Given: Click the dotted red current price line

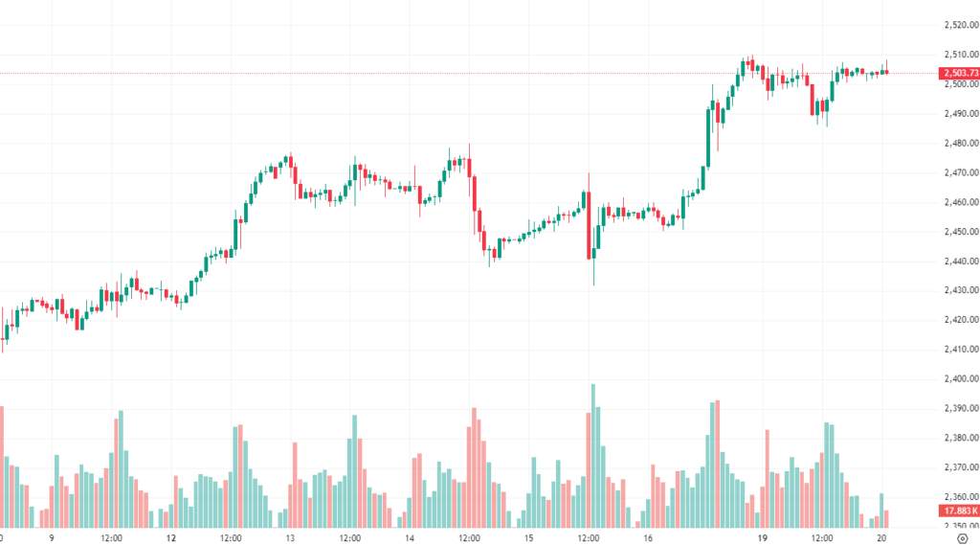Looking at the screenshot, I should (x=469, y=73).
